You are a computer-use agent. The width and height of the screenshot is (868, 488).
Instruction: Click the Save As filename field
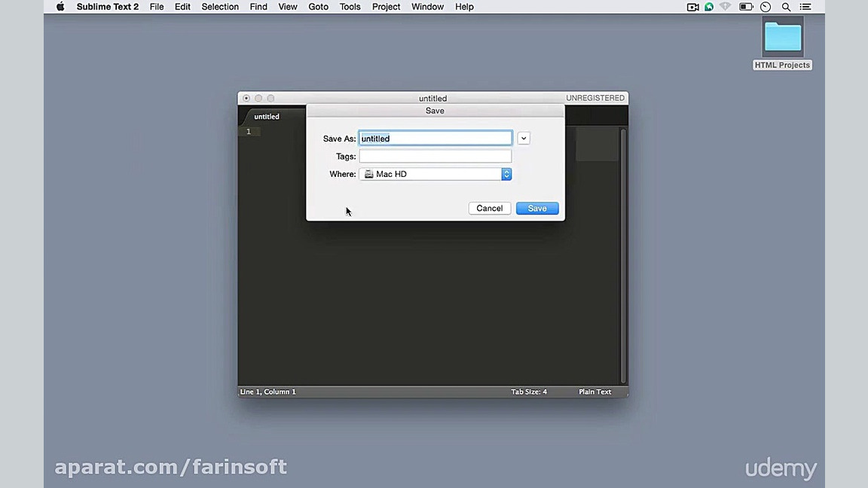pyautogui.click(x=435, y=139)
